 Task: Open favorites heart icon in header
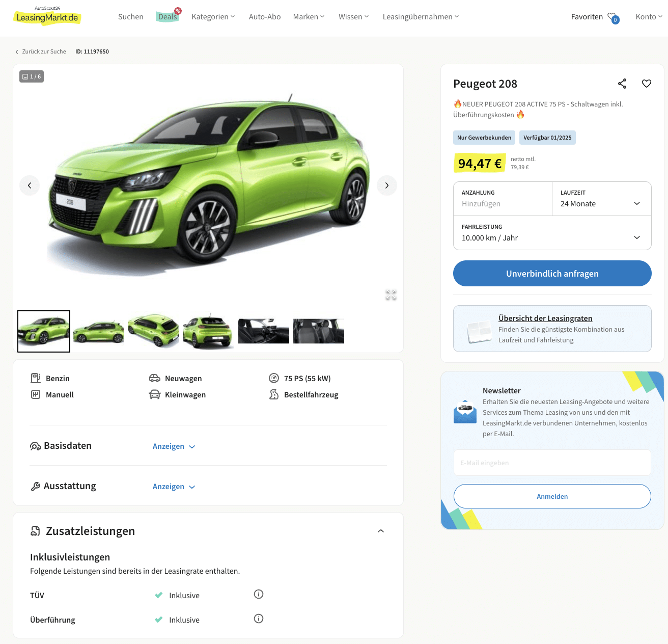pyautogui.click(x=613, y=17)
